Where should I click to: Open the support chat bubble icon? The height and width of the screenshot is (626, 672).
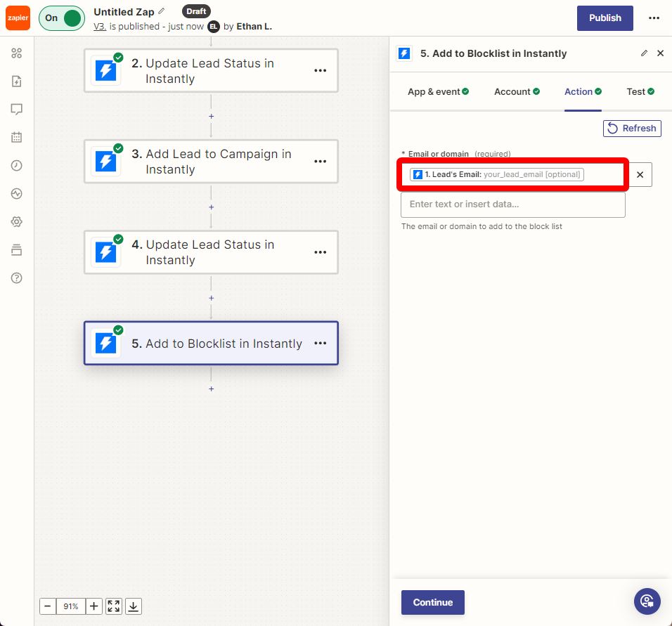tap(647, 601)
